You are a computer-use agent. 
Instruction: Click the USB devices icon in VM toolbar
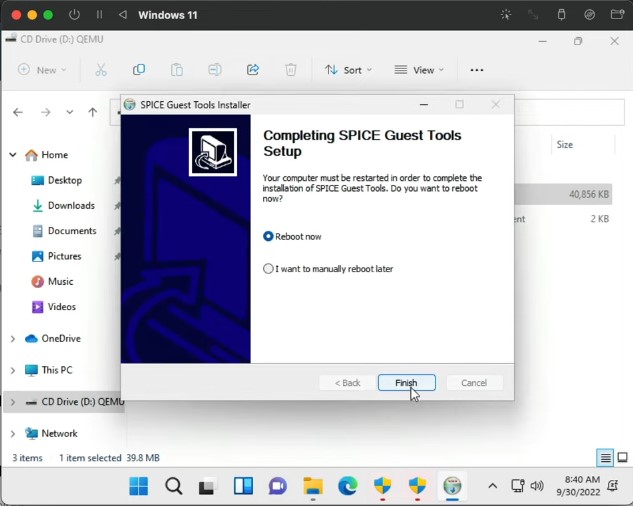[x=561, y=15]
